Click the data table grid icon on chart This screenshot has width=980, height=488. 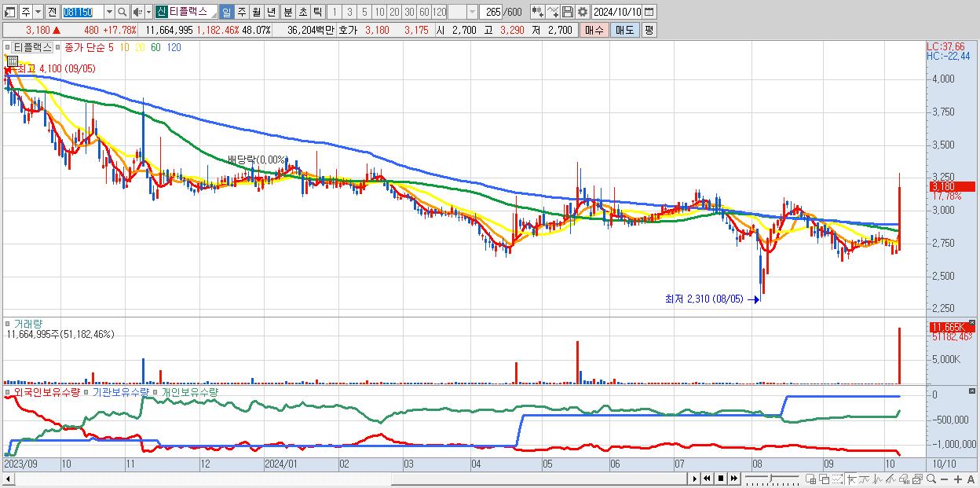pos(13,61)
